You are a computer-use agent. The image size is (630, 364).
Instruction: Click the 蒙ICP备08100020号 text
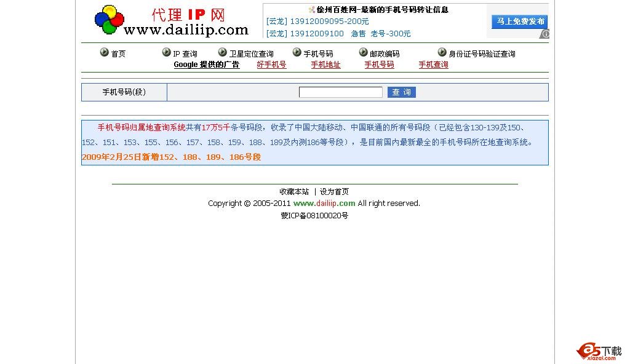click(314, 216)
